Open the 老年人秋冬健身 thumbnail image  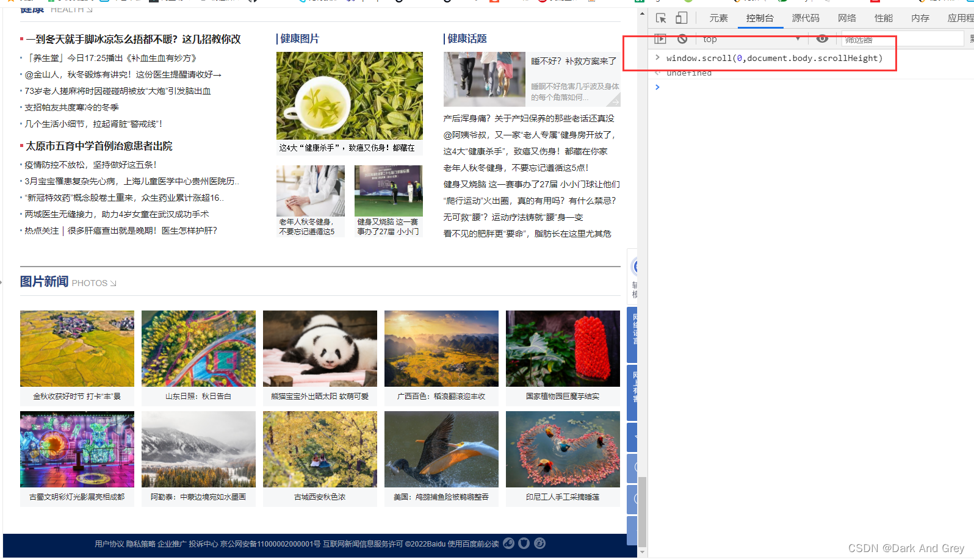point(311,191)
